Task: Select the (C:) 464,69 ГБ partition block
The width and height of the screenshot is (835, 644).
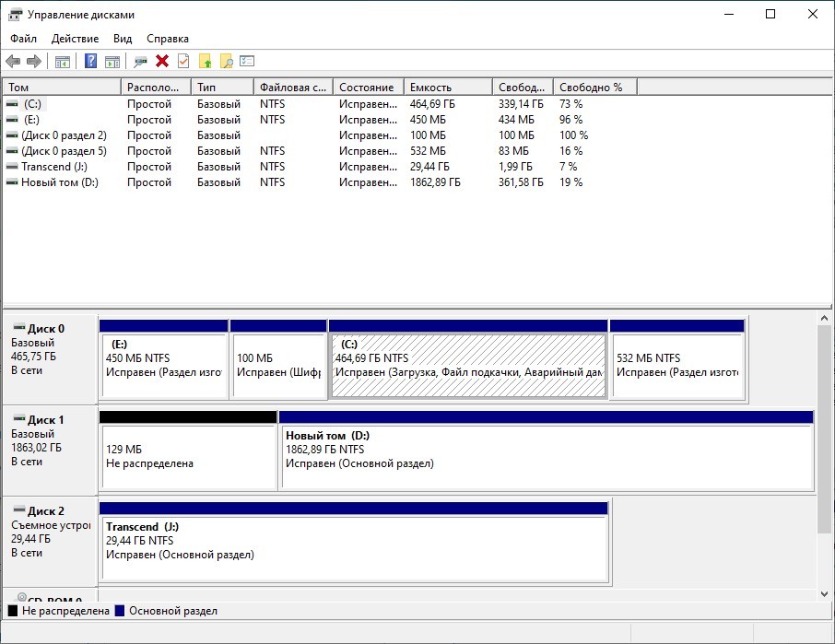Action: (x=468, y=359)
